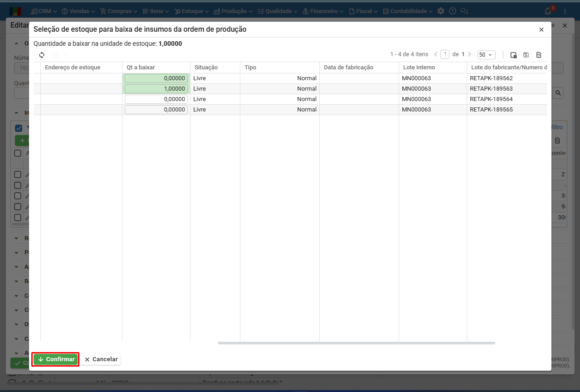
Task: Go to the next page arrow
Action: [470, 54]
